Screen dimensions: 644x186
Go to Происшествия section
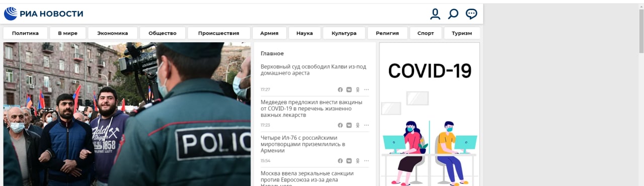tap(218, 33)
